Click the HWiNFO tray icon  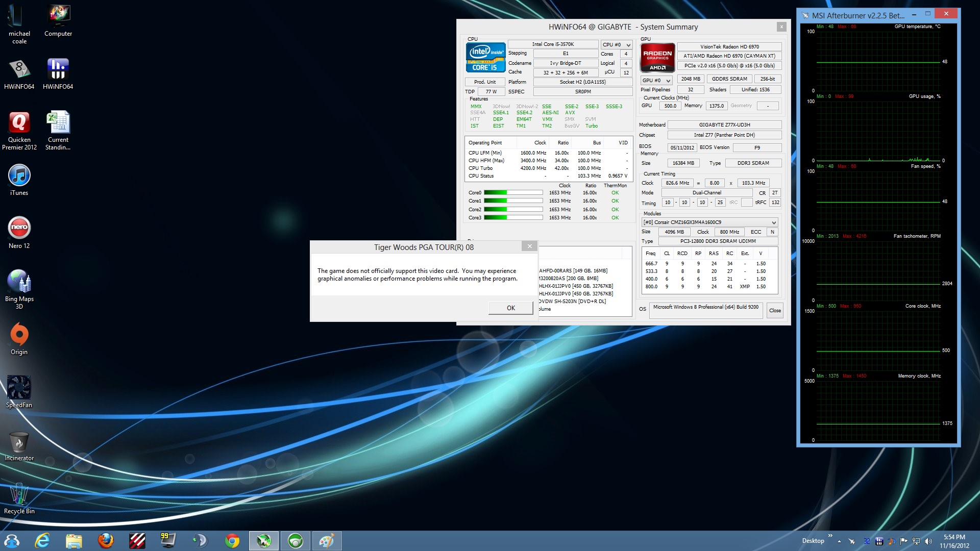879,541
